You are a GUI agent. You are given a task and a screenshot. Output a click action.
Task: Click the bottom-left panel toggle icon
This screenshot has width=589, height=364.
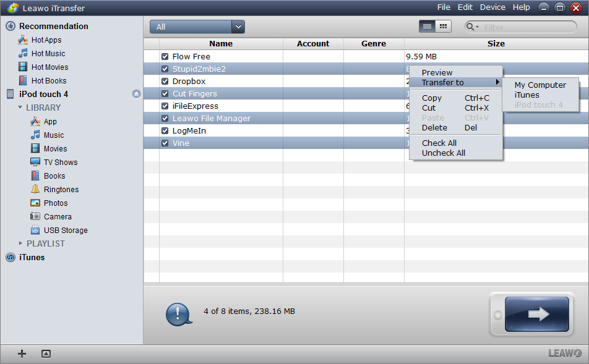coord(46,353)
